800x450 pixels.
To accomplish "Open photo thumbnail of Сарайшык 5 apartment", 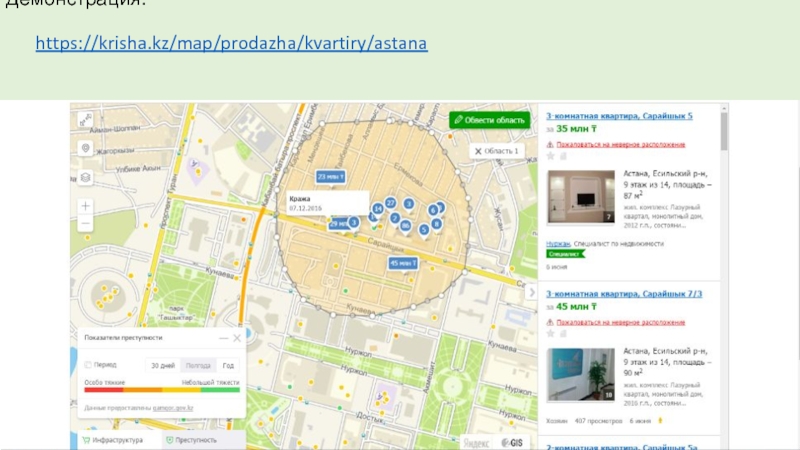I will 581,197.
